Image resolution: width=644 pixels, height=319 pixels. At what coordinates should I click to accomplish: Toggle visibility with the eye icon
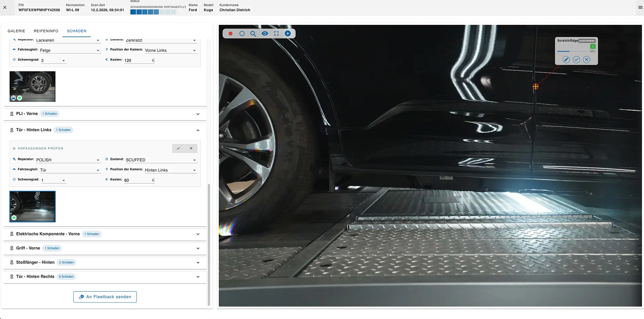[265, 34]
